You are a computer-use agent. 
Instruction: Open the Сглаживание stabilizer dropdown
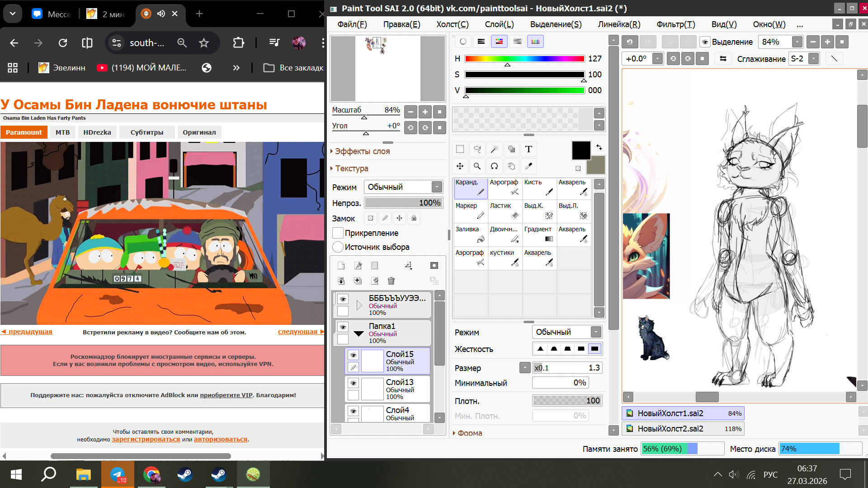pyautogui.click(x=813, y=59)
